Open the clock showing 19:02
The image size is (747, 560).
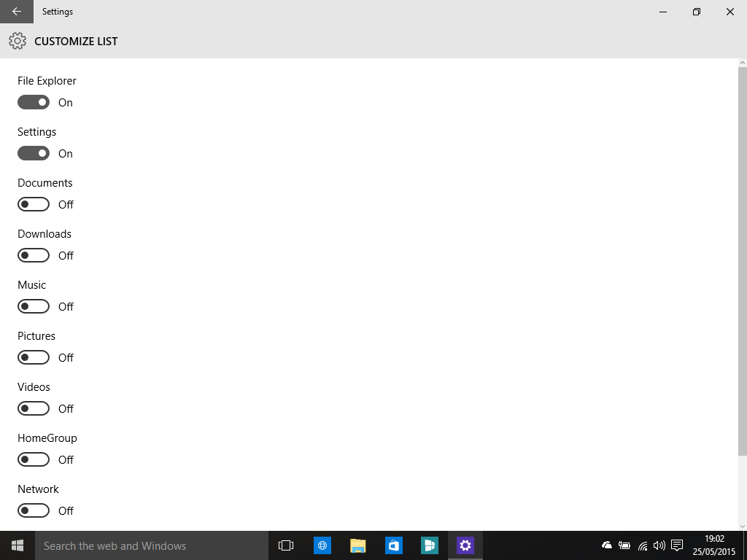[x=714, y=545]
